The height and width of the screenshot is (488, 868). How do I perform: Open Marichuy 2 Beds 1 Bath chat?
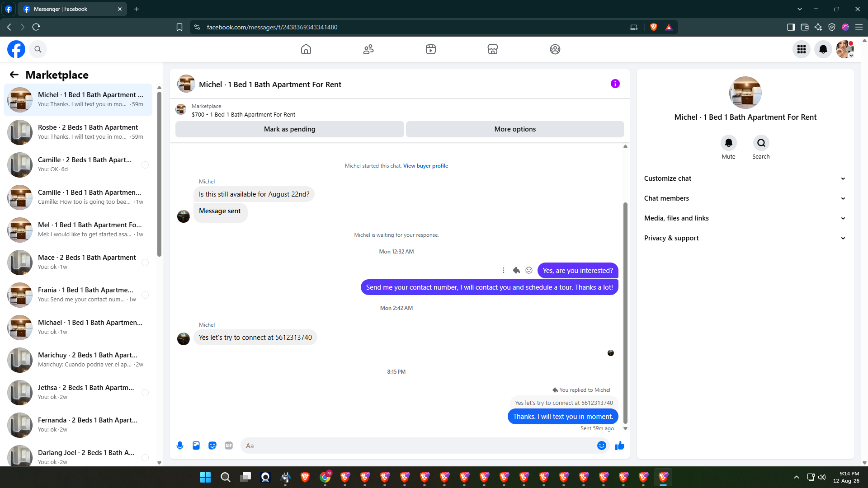coord(78,360)
